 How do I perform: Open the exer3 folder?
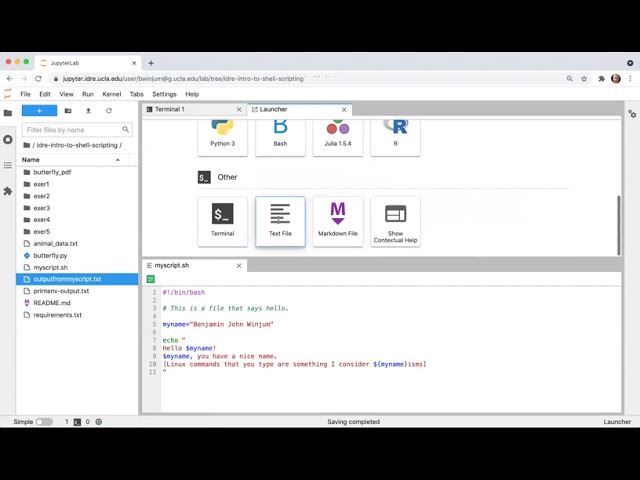[41, 208]
